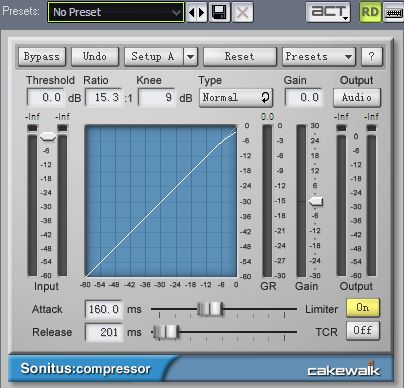Click the Audio output button
The width and height of the screenshot is (404, 388).
(357, 98)
